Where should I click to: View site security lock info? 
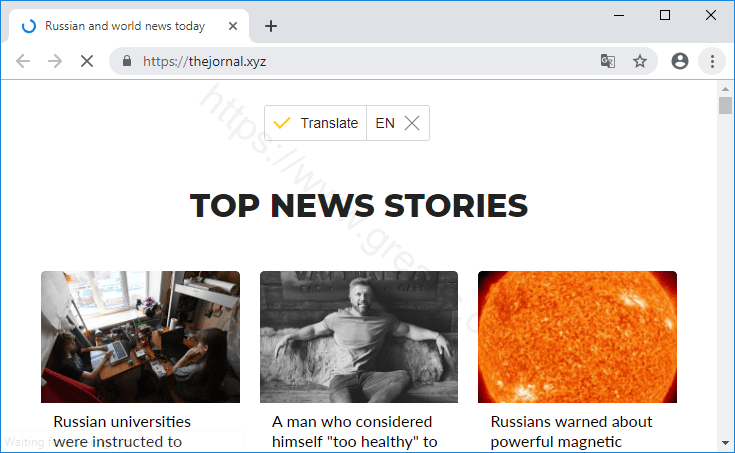[127, 61]
